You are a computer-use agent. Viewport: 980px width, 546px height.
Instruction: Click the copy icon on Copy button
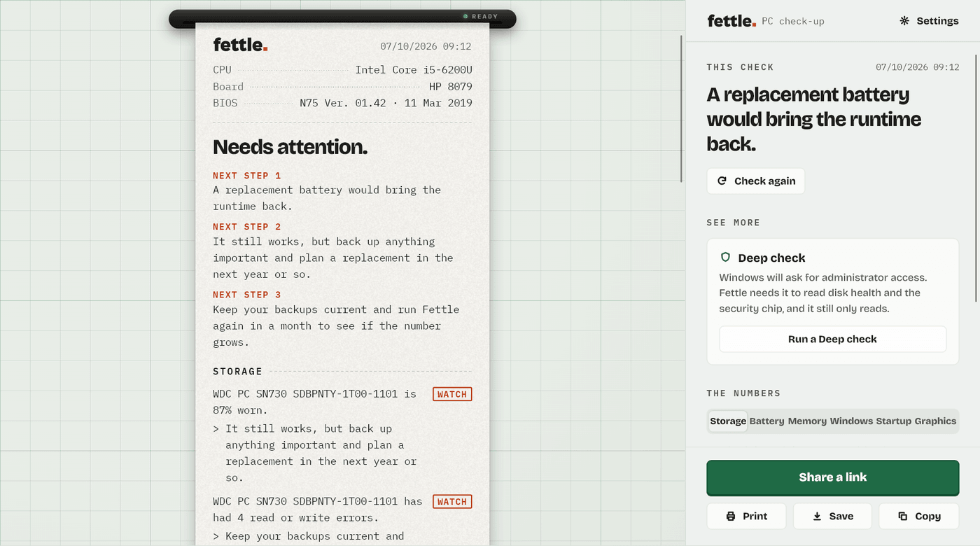click(x=903, y=516)
